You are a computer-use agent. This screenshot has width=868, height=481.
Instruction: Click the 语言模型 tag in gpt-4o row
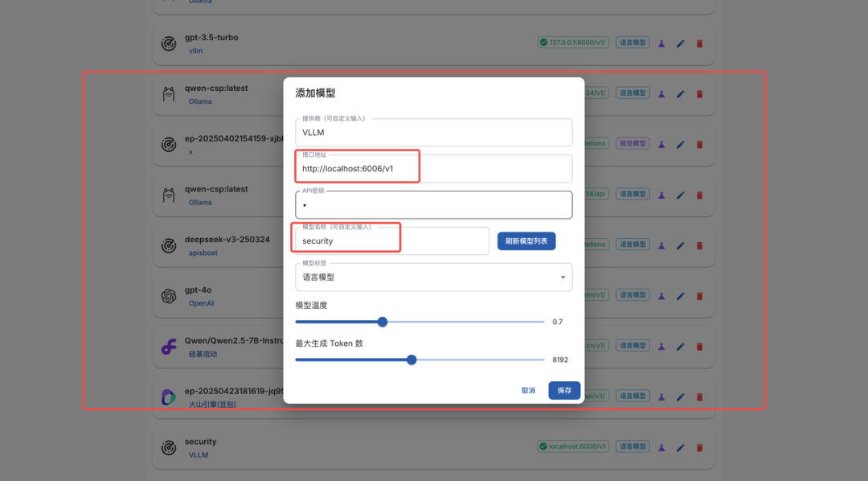633,295
